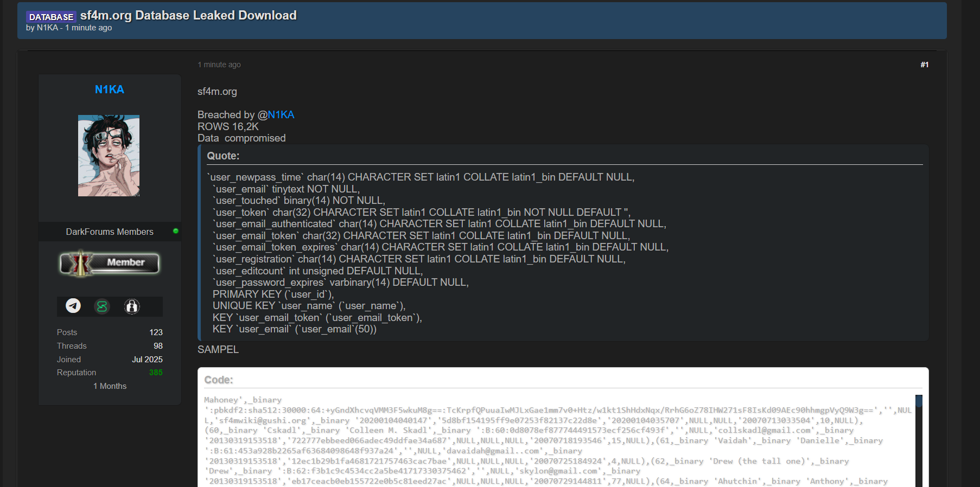Click the DATABASE thread prefix tag
Viewport: 980px width, 487px height.
point(51,17)
